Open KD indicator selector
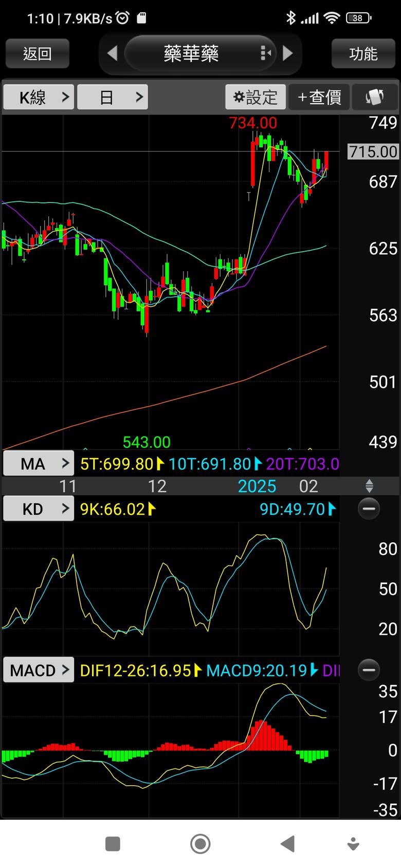Image resolution: width=401 pixels, height=868 pixels. (39, 509)
